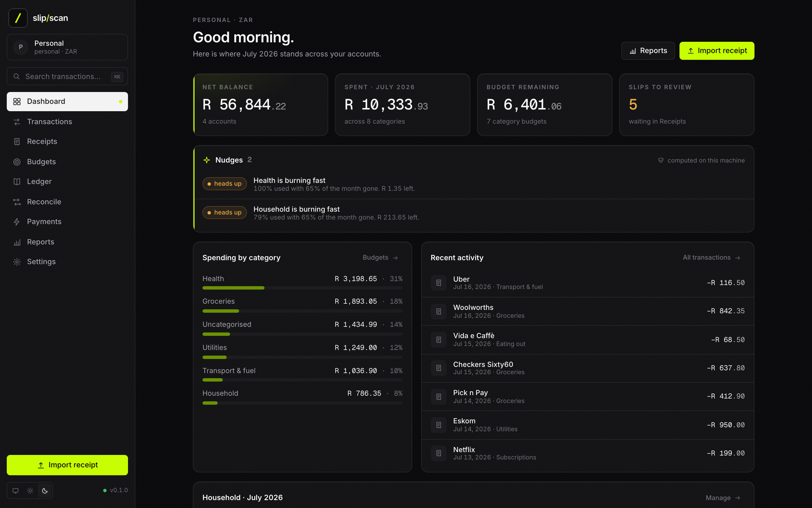This screenshot has width=812, height=508.
Task: Follow the Manage link for Household
Action: pos(723,498)
